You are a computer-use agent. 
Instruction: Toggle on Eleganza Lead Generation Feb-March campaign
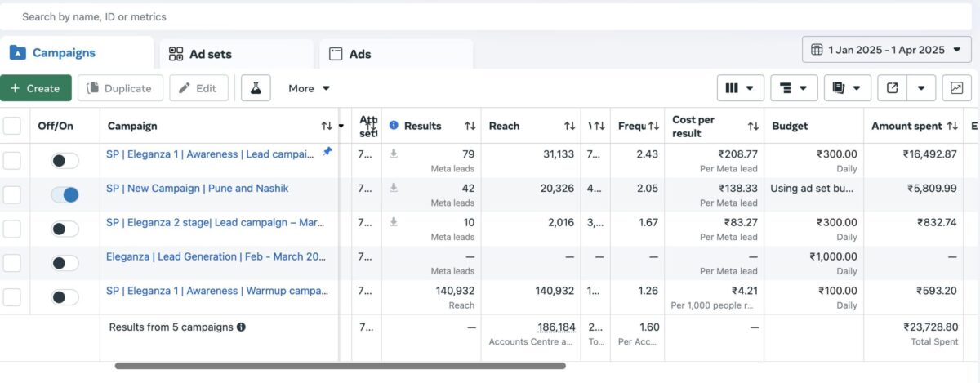[x=65, y=263]
